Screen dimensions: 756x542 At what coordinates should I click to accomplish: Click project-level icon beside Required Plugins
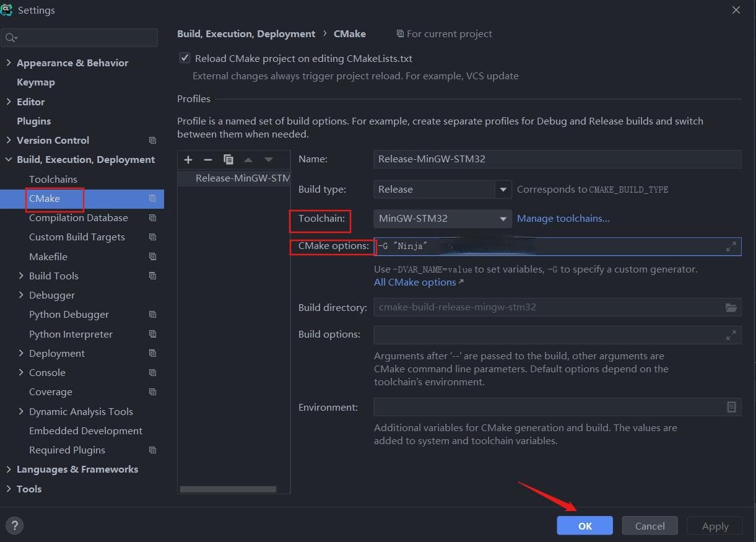coord(153,450)
